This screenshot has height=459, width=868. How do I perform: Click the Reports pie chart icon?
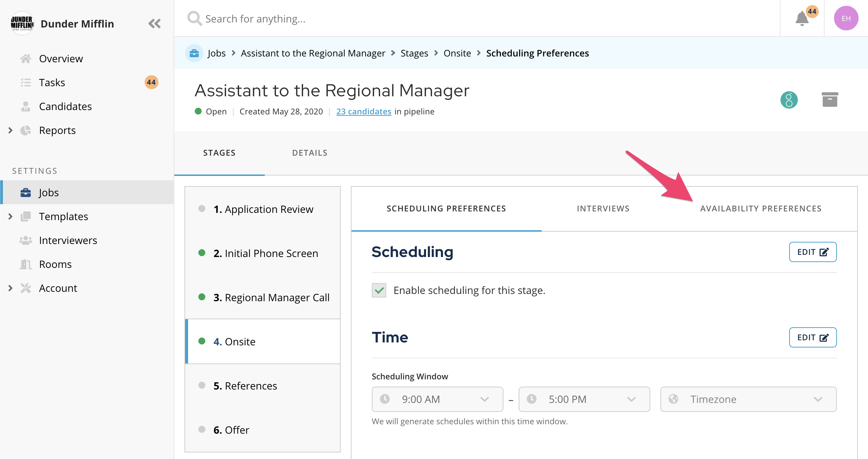pyautogui.click(x=26, y=130)
